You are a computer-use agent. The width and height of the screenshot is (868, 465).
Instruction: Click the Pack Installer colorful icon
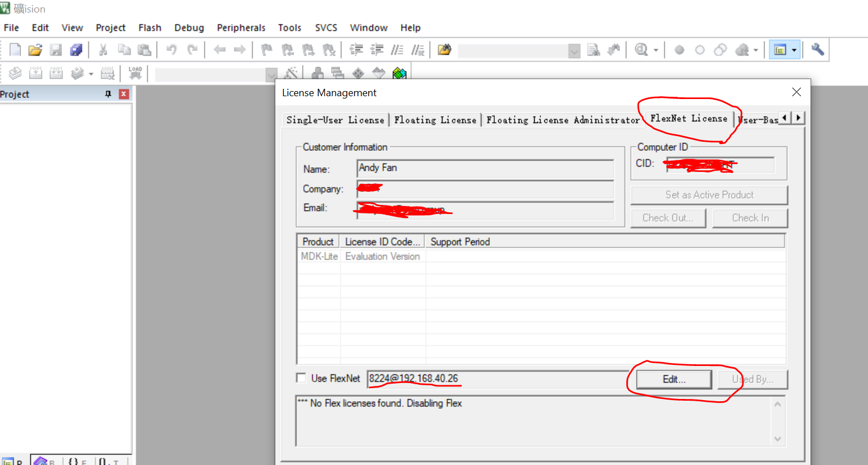tap(400, 73)
